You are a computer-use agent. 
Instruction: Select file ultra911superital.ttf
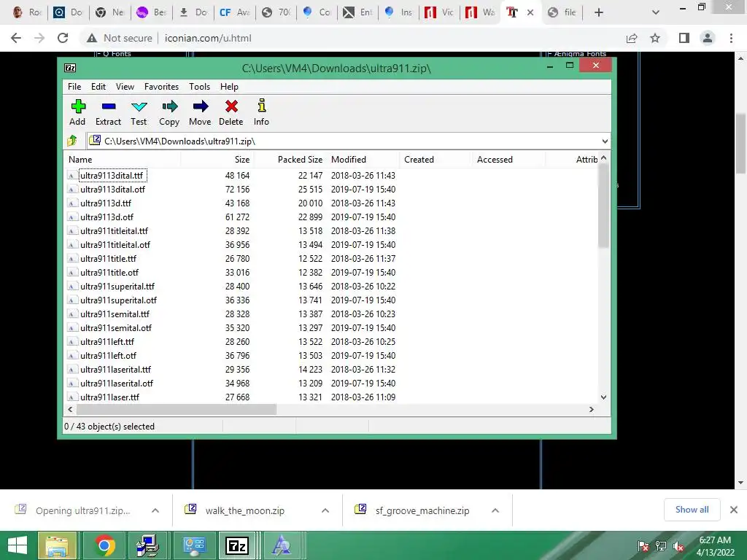[x=117, y=286]
